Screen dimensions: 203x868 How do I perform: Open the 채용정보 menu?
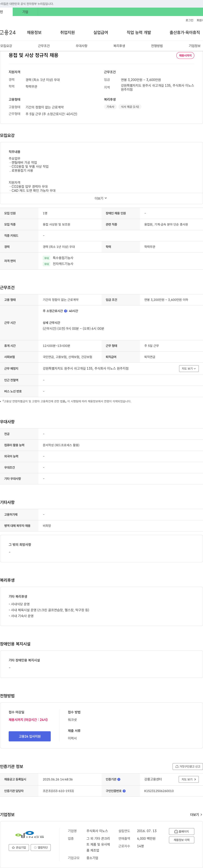point(34,32)
